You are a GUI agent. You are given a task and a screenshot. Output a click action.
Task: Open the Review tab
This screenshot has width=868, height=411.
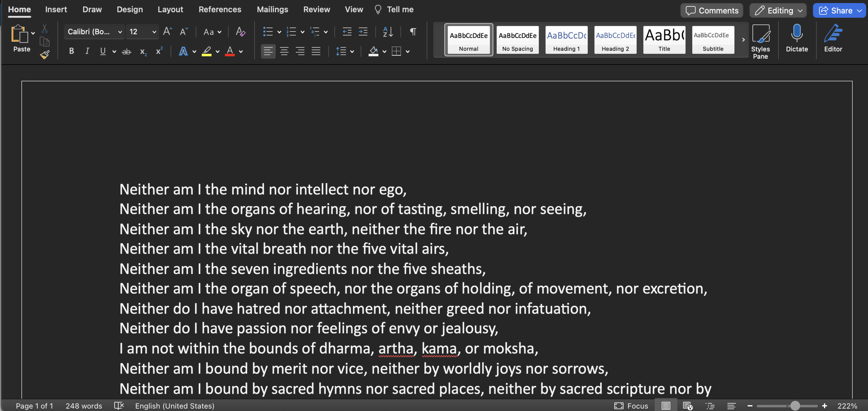coord(316,9)
